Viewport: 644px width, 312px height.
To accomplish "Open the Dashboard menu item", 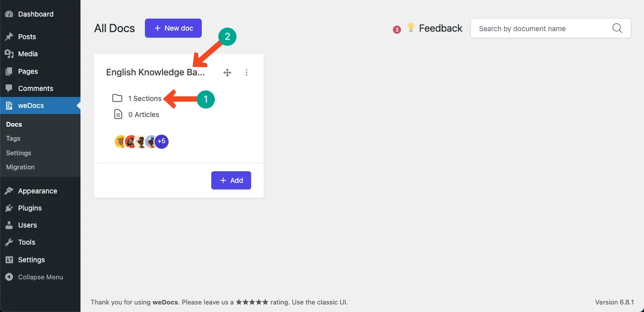I will click(35, 14).
